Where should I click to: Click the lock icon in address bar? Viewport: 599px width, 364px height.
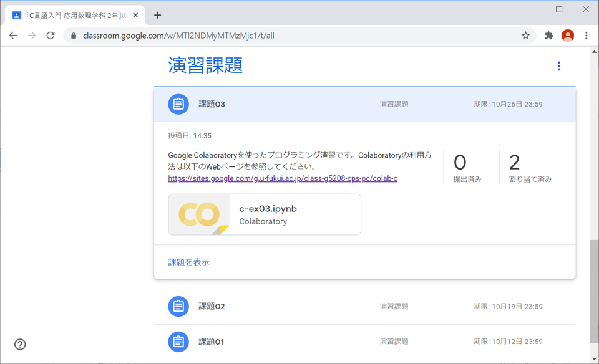tap(74, 36)
